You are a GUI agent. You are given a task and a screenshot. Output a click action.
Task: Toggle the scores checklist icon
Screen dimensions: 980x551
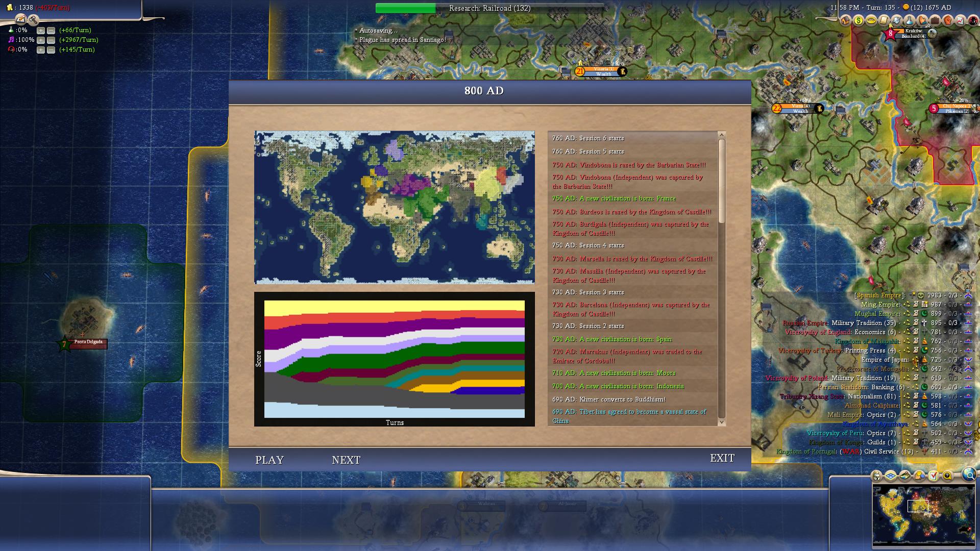pos(934,476)
